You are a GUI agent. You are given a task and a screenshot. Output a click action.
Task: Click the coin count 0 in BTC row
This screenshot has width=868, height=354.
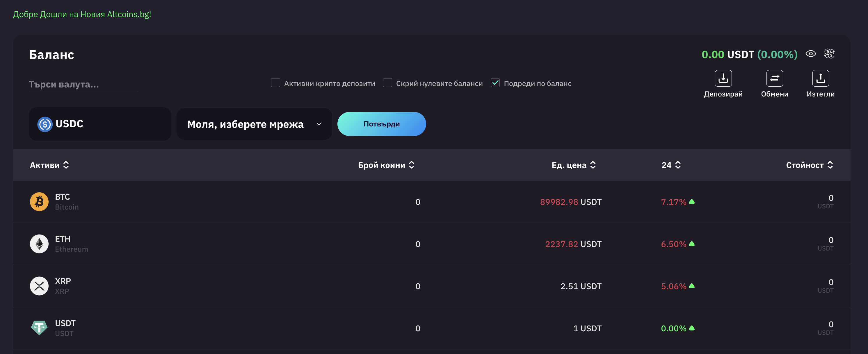coord(418,202)
